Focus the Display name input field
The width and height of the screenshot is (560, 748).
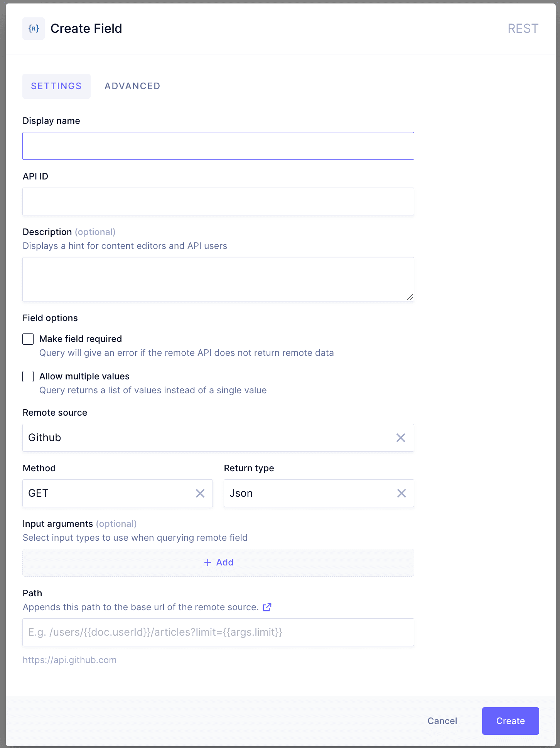click(x=218, y=146)
